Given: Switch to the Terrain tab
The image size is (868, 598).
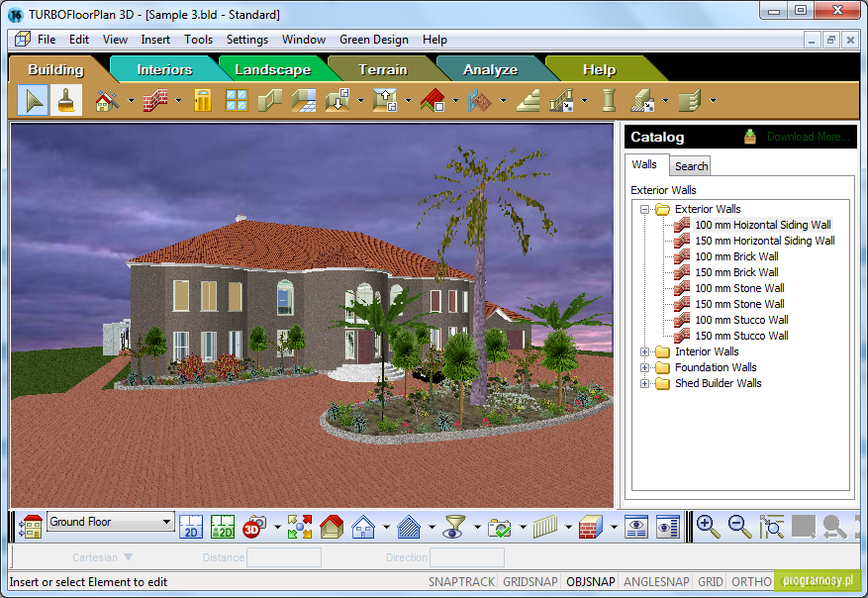Looking at the screenshot, I should [x=382, y=69].
